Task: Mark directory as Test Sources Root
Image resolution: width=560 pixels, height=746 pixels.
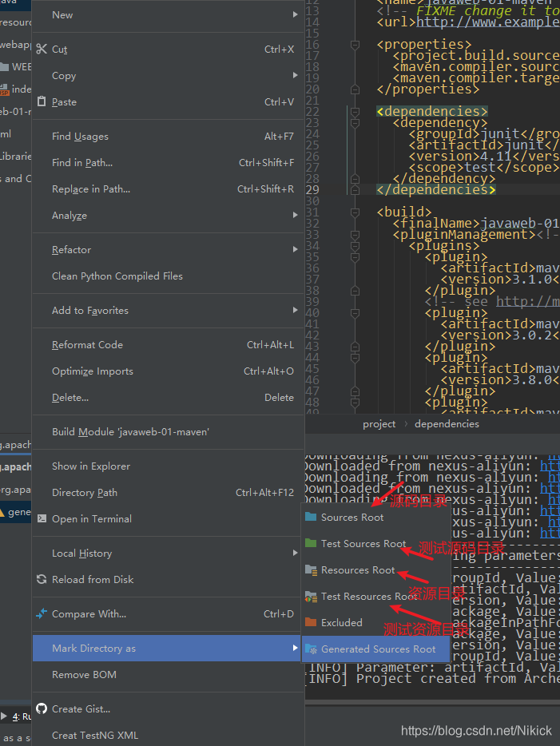Action: point(376,543)
